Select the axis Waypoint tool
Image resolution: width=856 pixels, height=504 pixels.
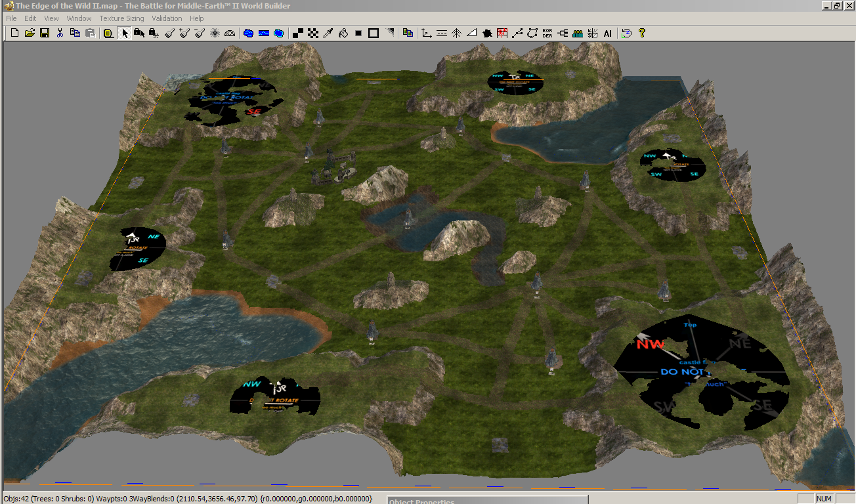(427, 33)
